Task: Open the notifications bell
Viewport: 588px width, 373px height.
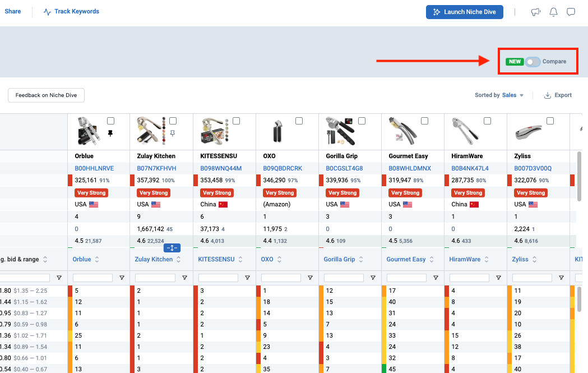Action: tap(553, 12)
